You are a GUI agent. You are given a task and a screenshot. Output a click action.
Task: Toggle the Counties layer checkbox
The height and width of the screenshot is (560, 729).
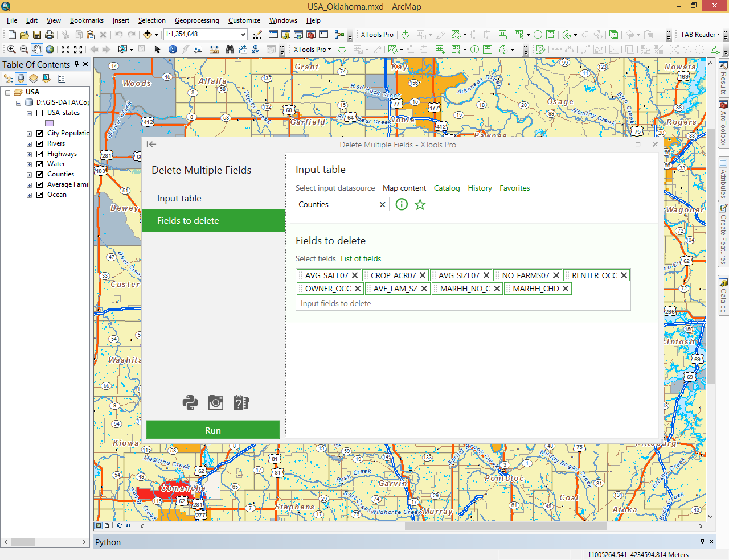click(39, 174)
